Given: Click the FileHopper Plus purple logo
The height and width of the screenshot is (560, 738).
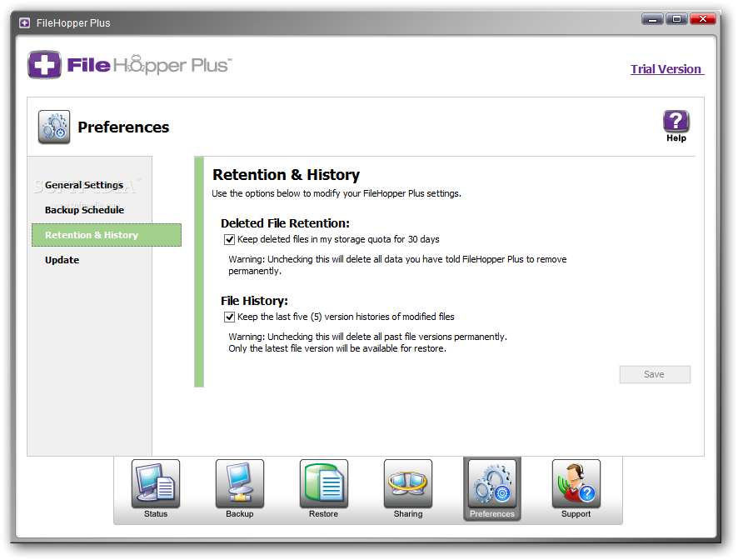Looking at the screenshot, I should pos(44,64).
